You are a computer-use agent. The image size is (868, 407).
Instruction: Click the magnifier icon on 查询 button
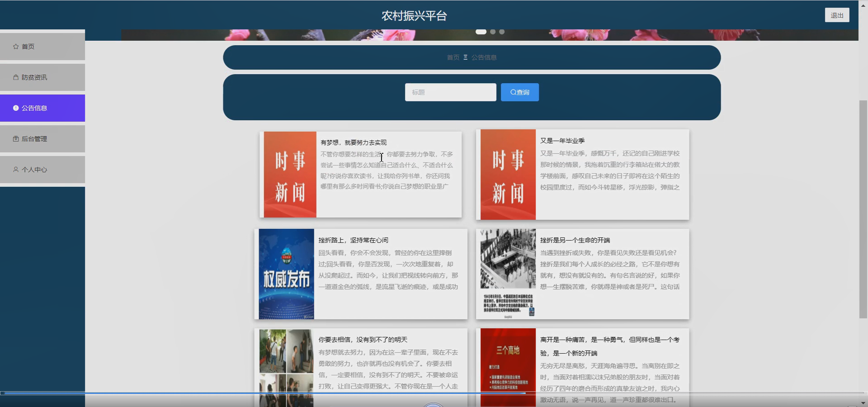point(513,92)
